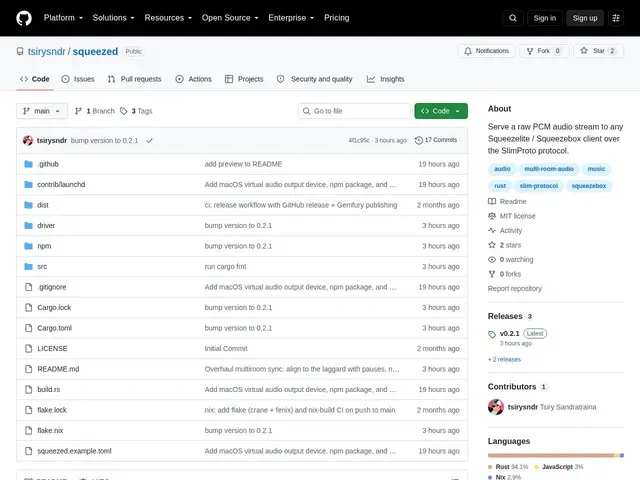
Task: Click the driver folder icon
Action: point(28,225)
